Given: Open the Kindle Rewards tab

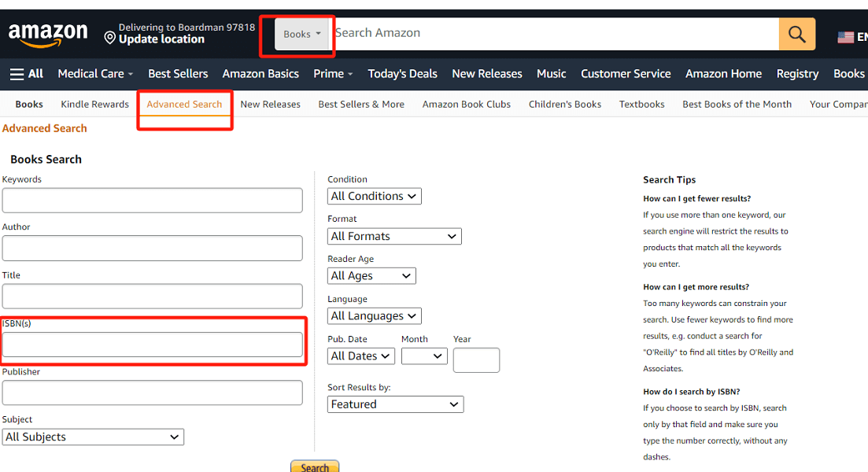Looking at the screenshot, I should click(x=94, y=104).
